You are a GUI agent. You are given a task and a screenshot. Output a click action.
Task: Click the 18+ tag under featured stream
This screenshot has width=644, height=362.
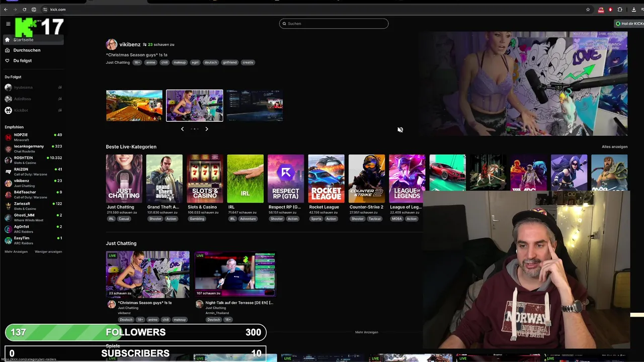point(137,62)
